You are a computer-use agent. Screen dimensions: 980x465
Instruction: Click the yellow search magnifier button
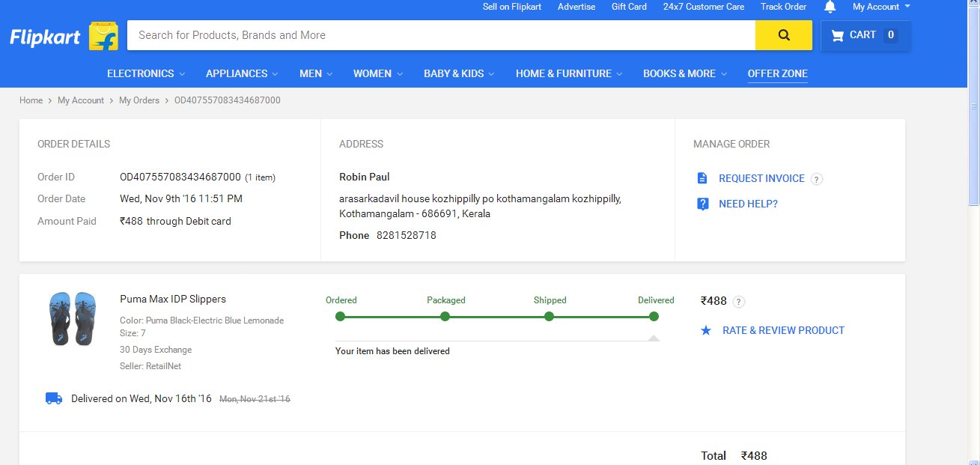784,35
